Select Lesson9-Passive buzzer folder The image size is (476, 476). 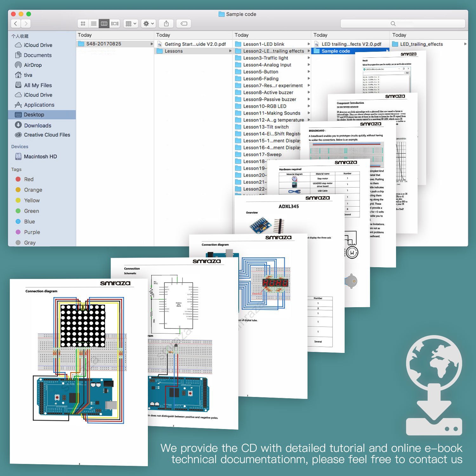tap(266, 99)
